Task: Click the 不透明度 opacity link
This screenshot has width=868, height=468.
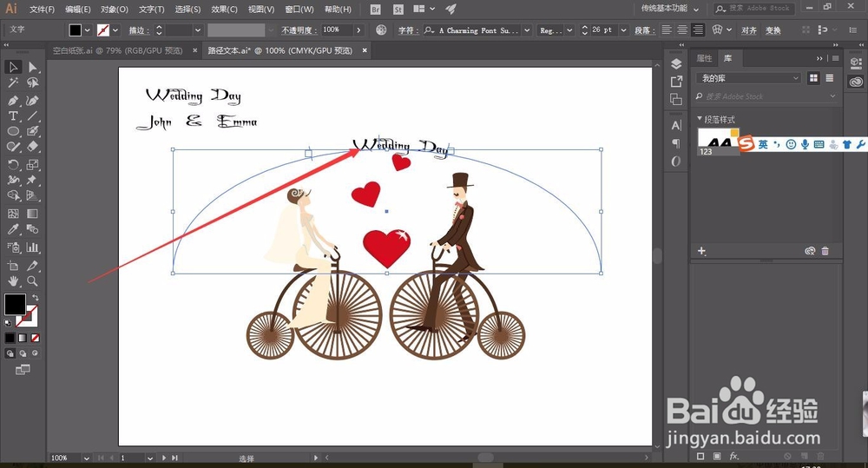Action: click(x=299, y=30)
